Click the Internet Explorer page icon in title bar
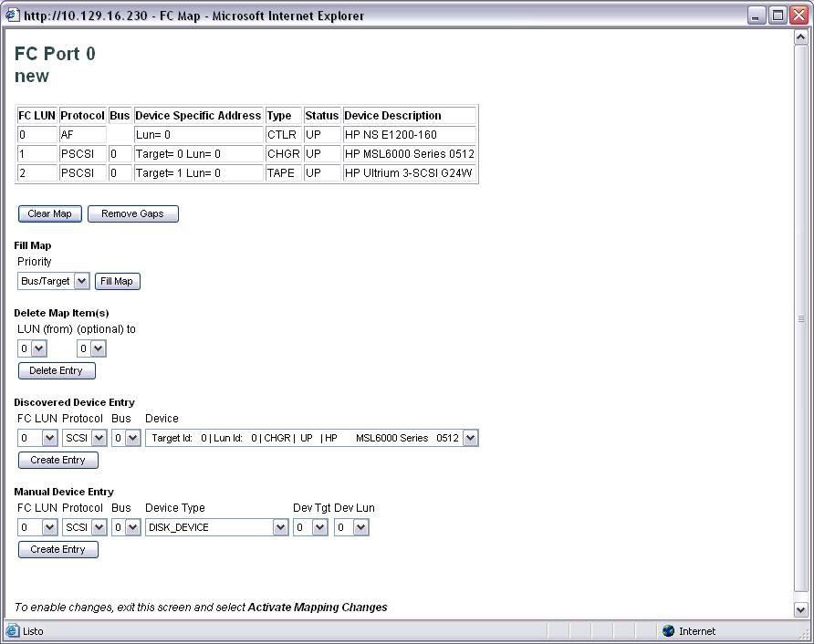 (x=13, y=16)
